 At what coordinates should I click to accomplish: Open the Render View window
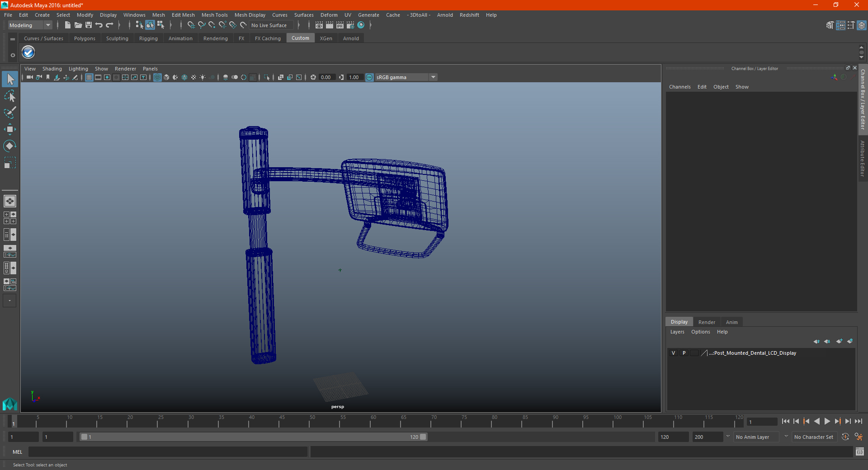pyautogui.click(x=319, y=25)
